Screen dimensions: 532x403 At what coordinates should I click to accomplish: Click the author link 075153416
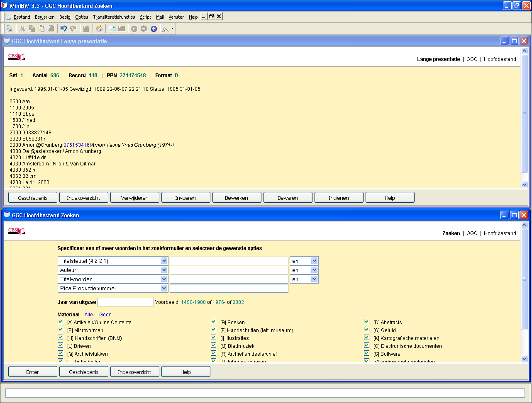76,145
